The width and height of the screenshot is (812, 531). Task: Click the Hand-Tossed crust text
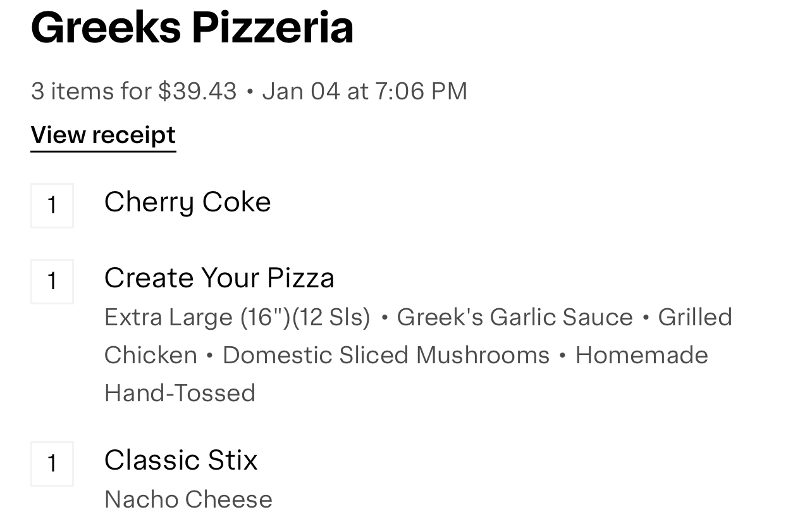[180, 393]
